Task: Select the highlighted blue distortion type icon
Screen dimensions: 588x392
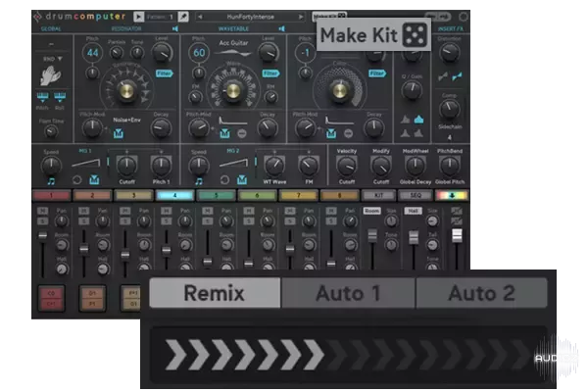Action: (457, 76)
